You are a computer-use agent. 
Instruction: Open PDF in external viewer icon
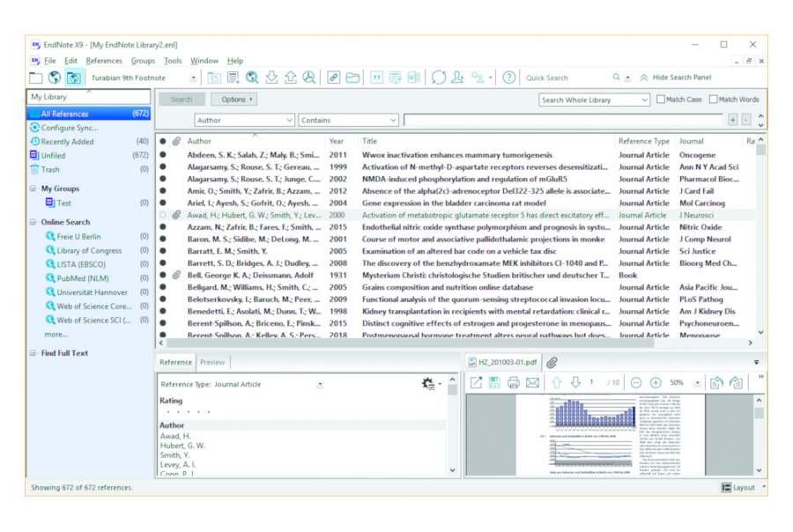pos(476,383)
